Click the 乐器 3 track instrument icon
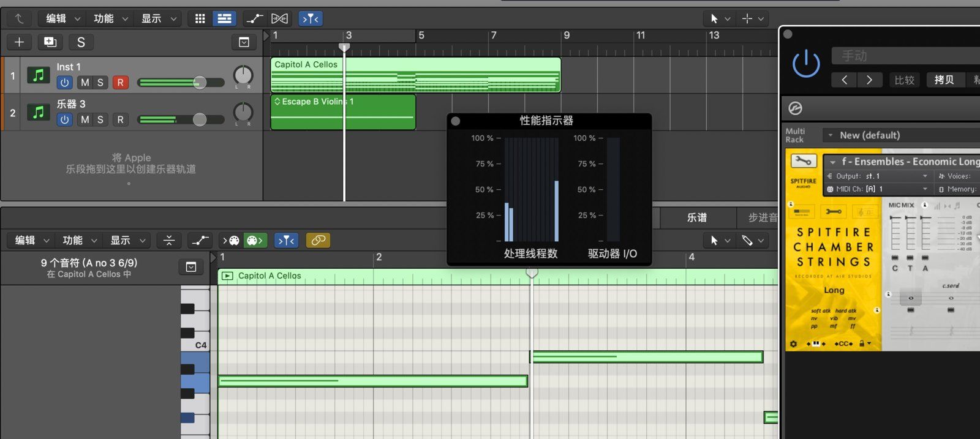The height and width of the screenshot is (439, 980). pos(38,112)
